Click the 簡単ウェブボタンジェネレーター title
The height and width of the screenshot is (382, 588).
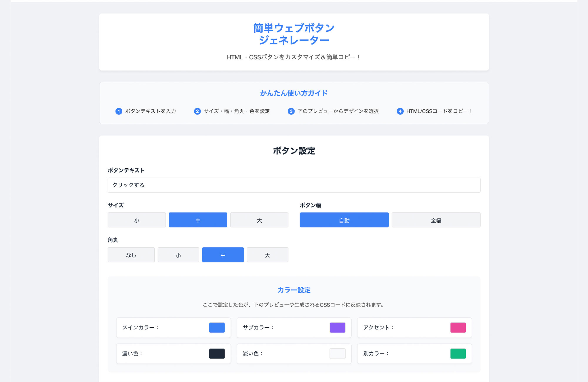tap(294, 34)
